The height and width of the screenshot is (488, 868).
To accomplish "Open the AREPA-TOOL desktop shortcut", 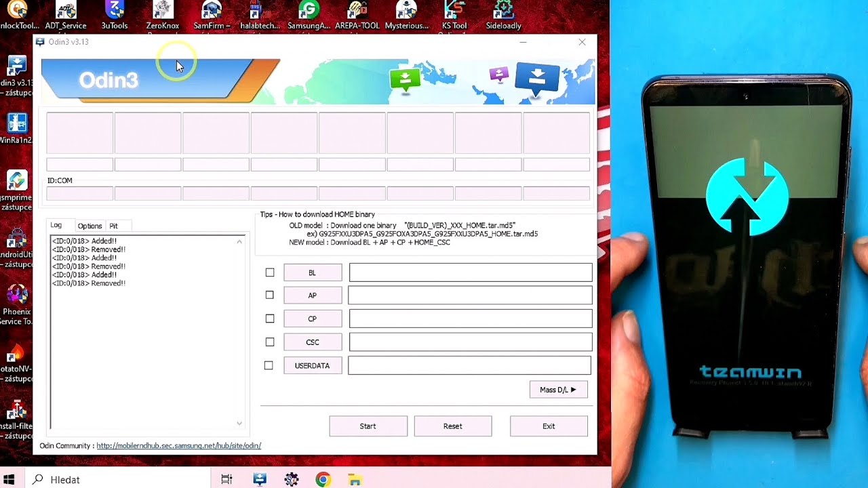I will [357, 16].
